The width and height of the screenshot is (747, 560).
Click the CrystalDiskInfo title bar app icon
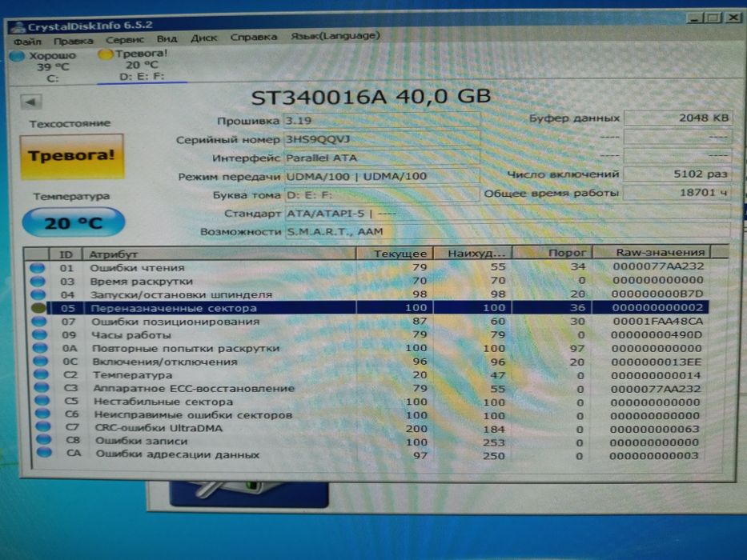point(18,27)
